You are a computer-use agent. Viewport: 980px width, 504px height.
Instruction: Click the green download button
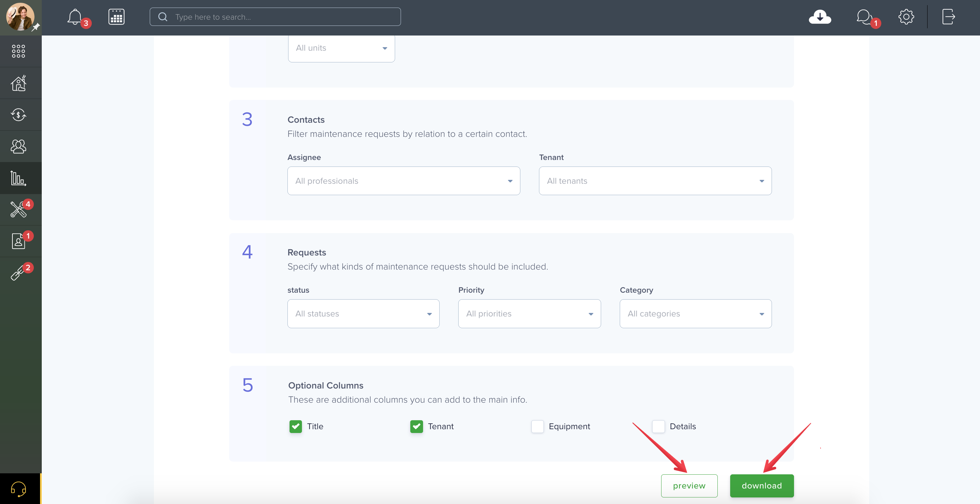tap(762, 486)
